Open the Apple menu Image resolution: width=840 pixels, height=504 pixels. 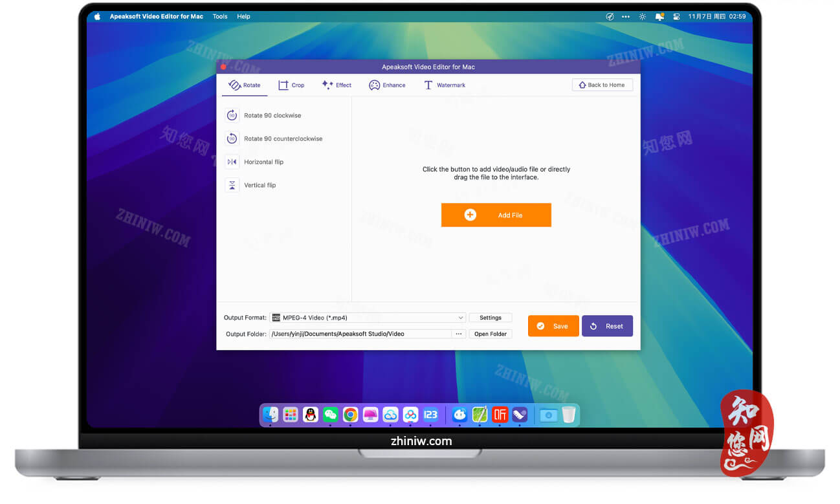pos(98,16)
